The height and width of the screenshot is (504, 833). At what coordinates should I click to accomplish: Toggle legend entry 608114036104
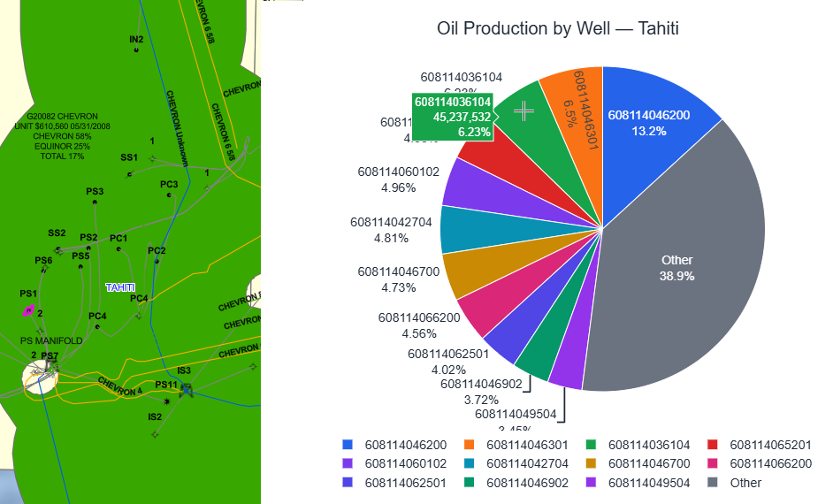coord(638,445)
